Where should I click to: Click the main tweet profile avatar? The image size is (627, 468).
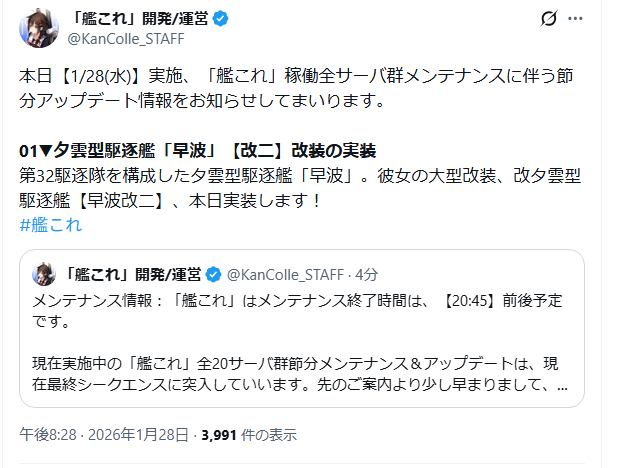39,28
